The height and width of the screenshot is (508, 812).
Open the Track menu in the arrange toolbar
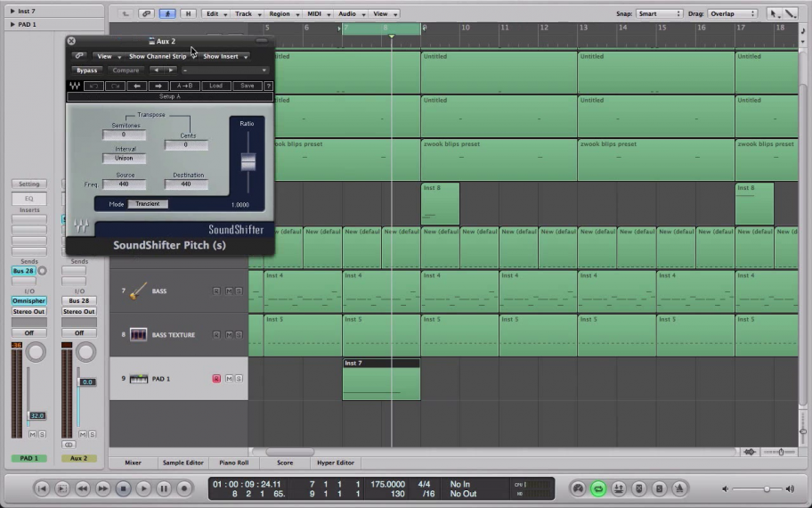point(247,13)
